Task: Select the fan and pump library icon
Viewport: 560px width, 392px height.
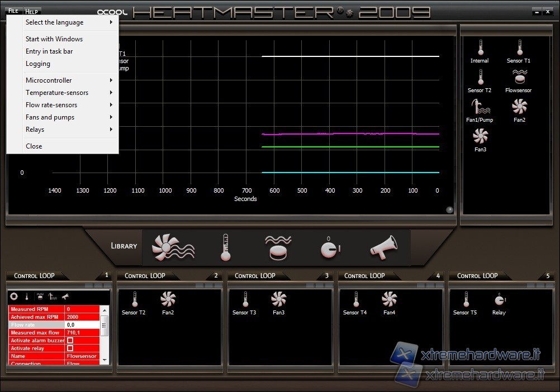Action: [x=173, y=247]
